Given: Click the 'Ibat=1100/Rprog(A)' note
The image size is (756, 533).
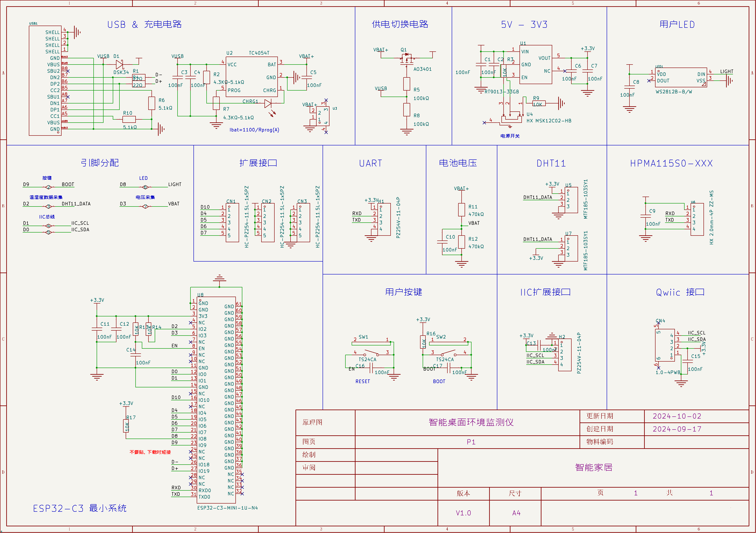Looking at the screenshot, I should point(255,130).
